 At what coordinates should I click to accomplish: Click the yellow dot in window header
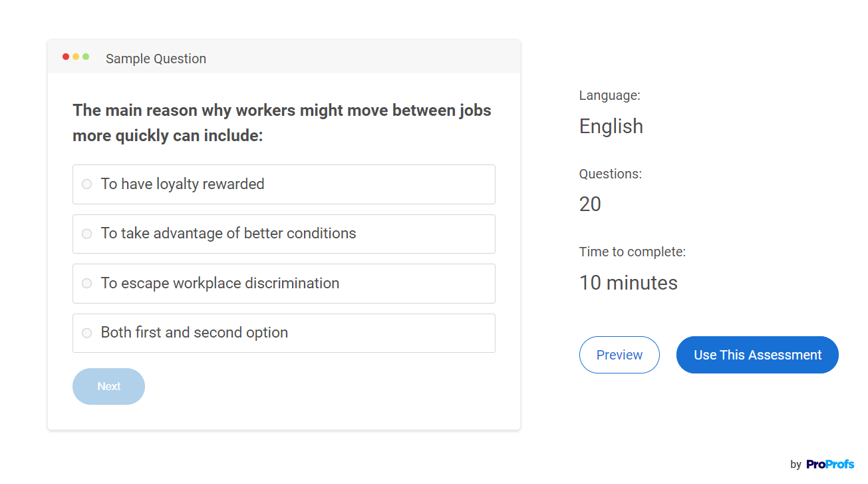(76, 57)
